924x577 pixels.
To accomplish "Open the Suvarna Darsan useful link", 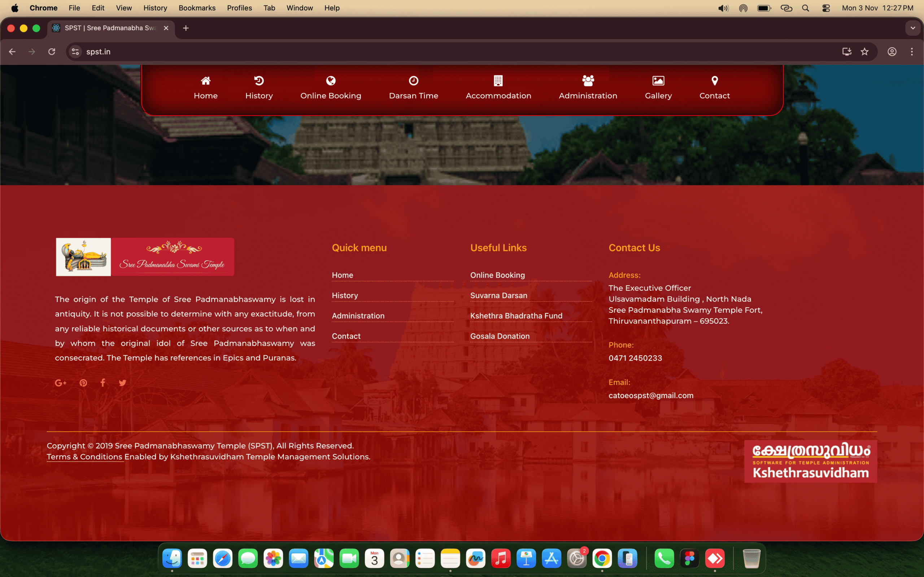I will [499, 295].
